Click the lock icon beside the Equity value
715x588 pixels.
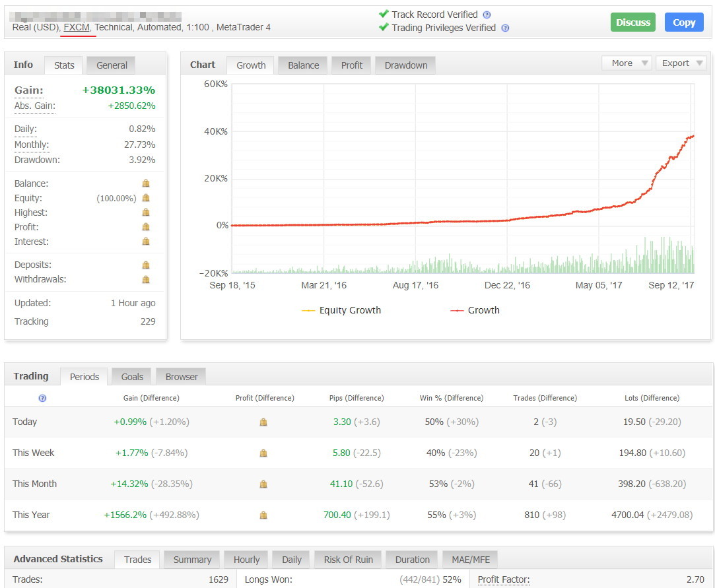pyautogui.click(x=146, y=197)
